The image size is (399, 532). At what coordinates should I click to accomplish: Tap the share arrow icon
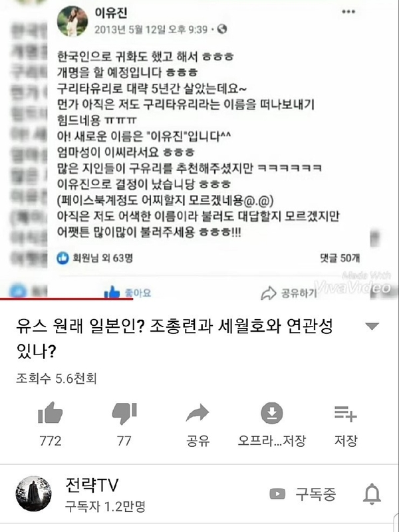pos(198,413)
